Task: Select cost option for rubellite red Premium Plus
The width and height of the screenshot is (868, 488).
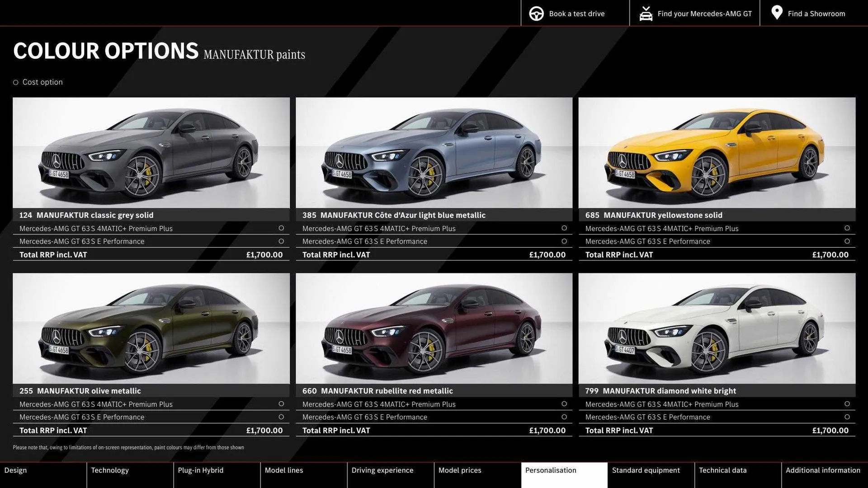Action: pos(564,404)
